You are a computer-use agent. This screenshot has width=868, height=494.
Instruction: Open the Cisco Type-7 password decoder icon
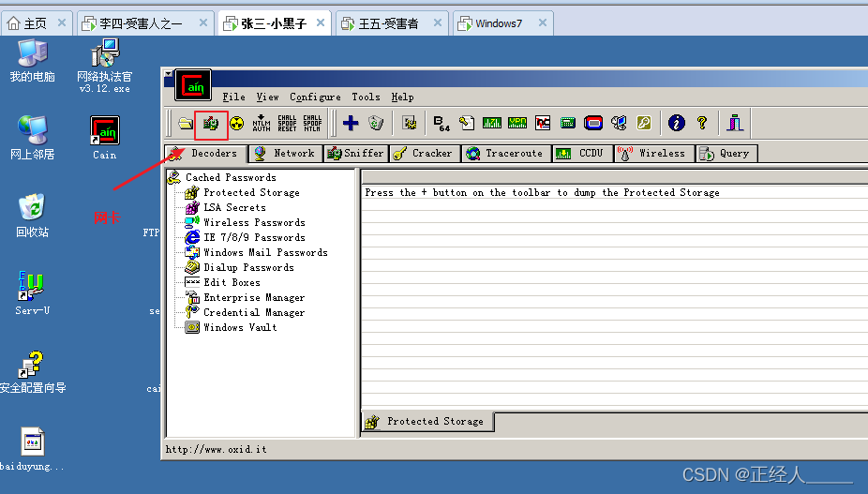point(491,123)
